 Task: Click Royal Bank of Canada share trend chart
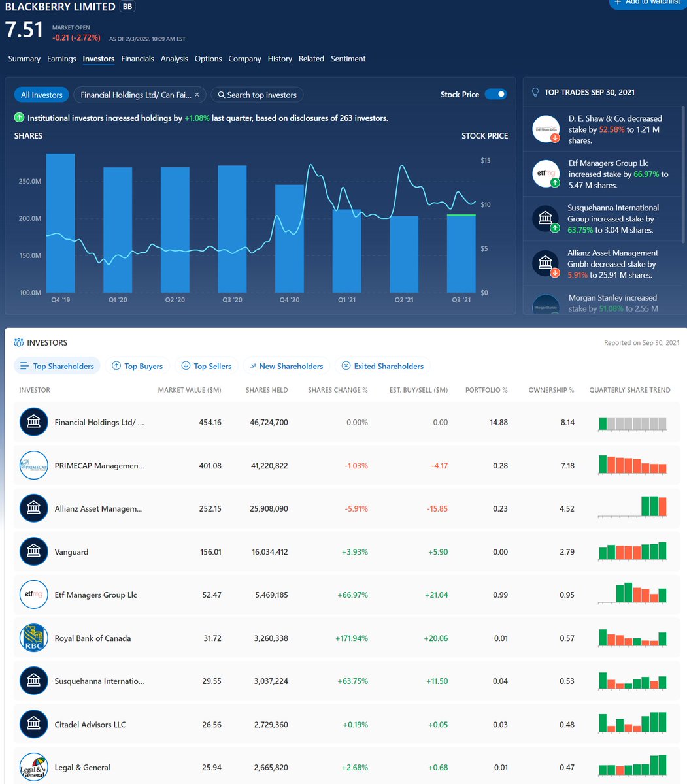click(x=632, y=637)
